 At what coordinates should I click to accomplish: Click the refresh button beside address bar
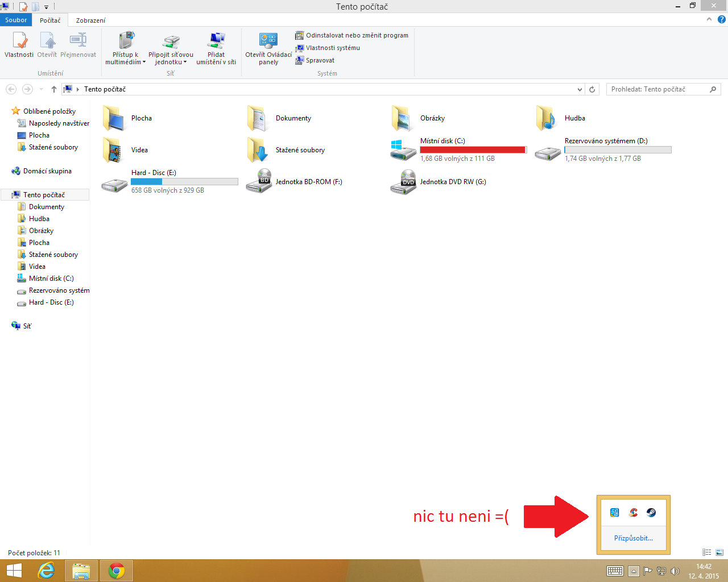pos(592,89)
